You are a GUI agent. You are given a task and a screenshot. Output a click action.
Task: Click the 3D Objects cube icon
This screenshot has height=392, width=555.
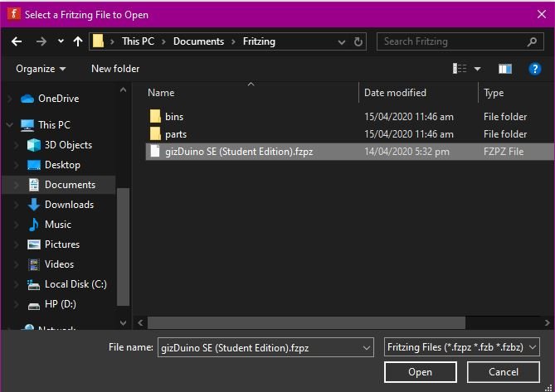pos(34,145)
